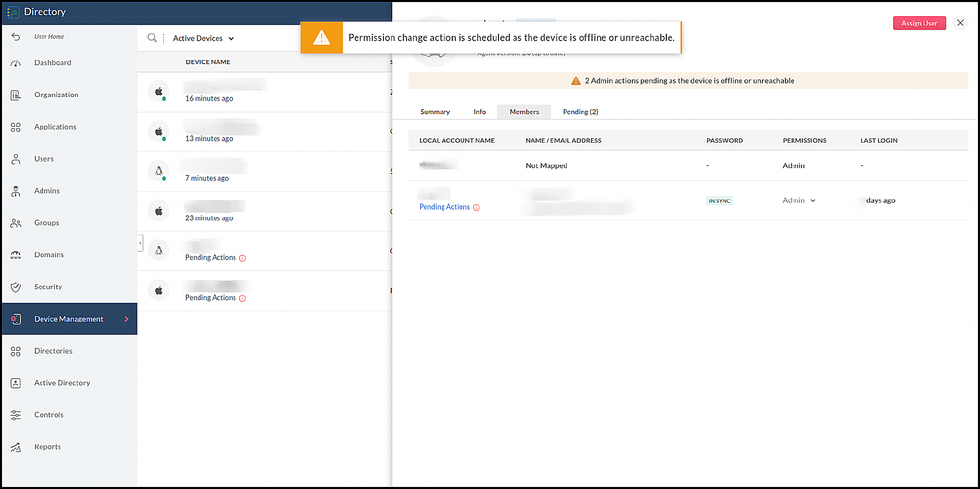Click the warning icon in the notification toast
Viewport: 980px width, 489px height.
(x=321, y=37)
